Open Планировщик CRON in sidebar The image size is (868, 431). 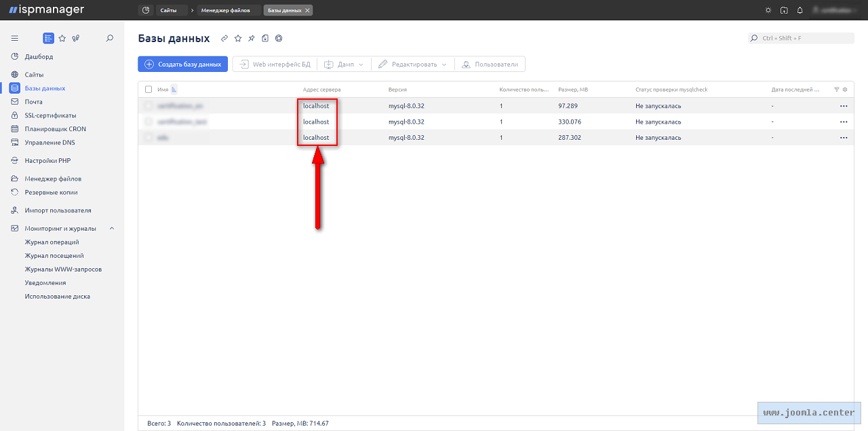click(x=55, y=129)
